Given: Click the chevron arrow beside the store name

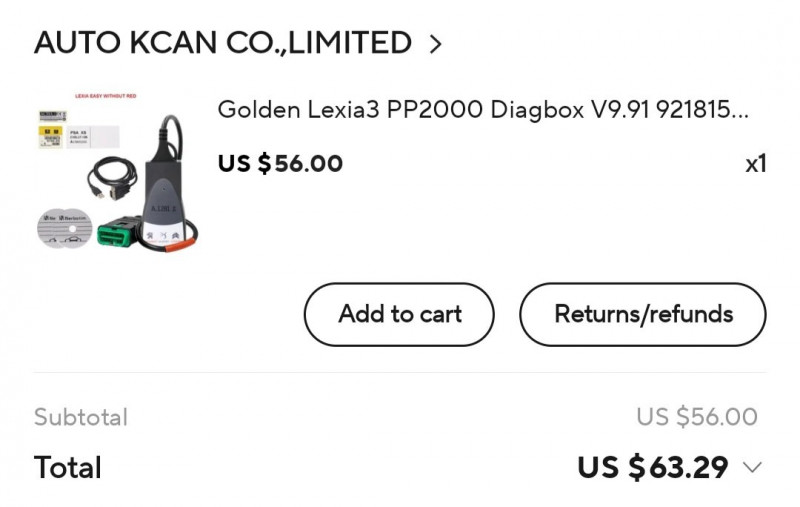Looking at the screenshot, I should coord(434,44).
